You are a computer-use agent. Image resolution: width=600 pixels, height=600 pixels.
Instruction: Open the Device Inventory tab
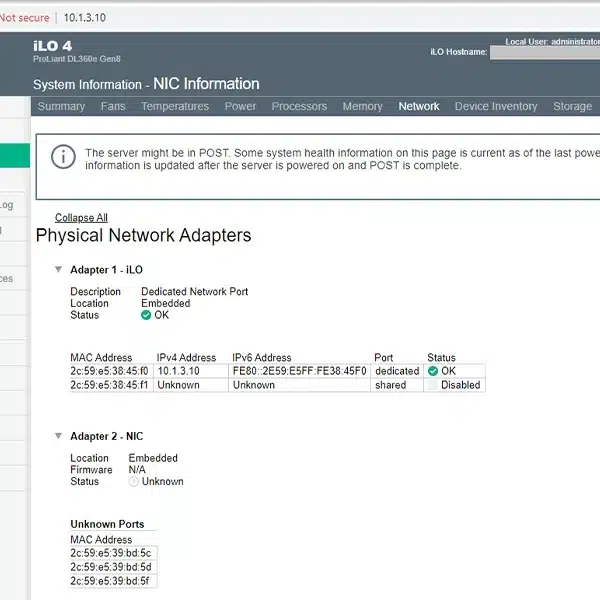[x=496, y=106]
